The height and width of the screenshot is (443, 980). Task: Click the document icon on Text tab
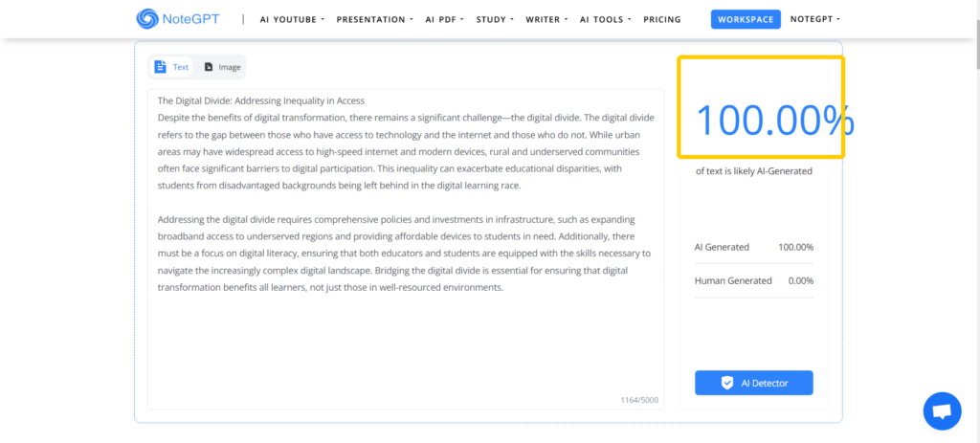click(161, 67)
